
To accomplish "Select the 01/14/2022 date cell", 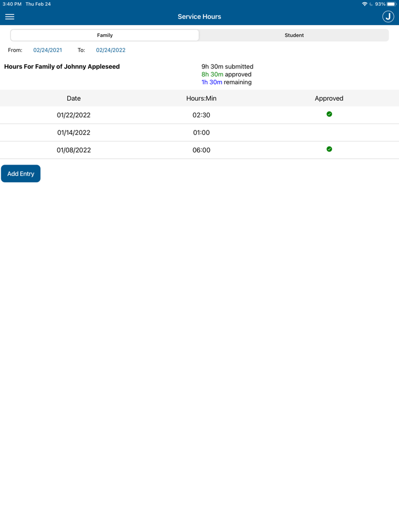I will (x=74, y=133).
